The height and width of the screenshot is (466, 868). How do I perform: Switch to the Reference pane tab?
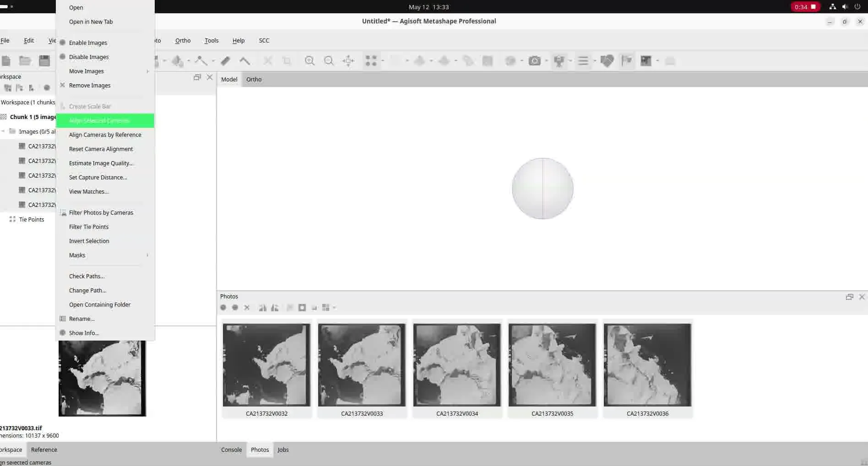44,450
